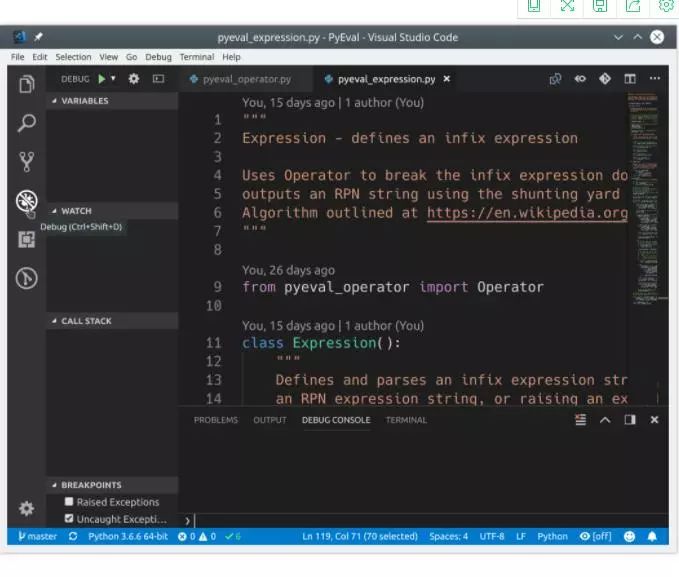
Task: Move panel to the right side
Action: click(630, 420)
